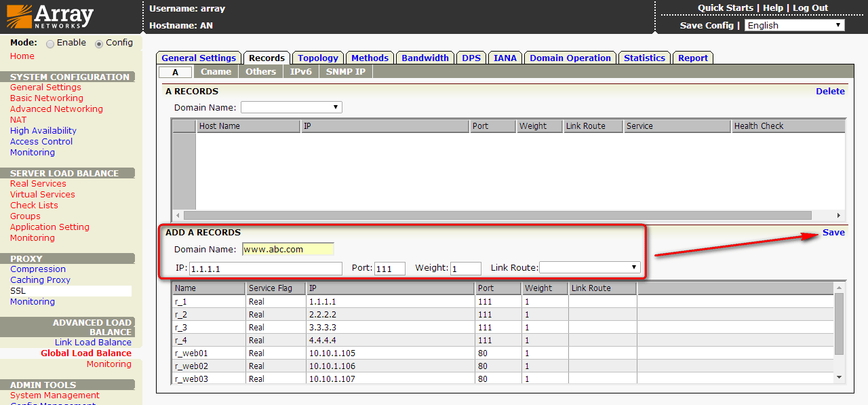Open the Link Route dropdown
Viewport: 868px width, 405px height.
(x=590, y=267)
